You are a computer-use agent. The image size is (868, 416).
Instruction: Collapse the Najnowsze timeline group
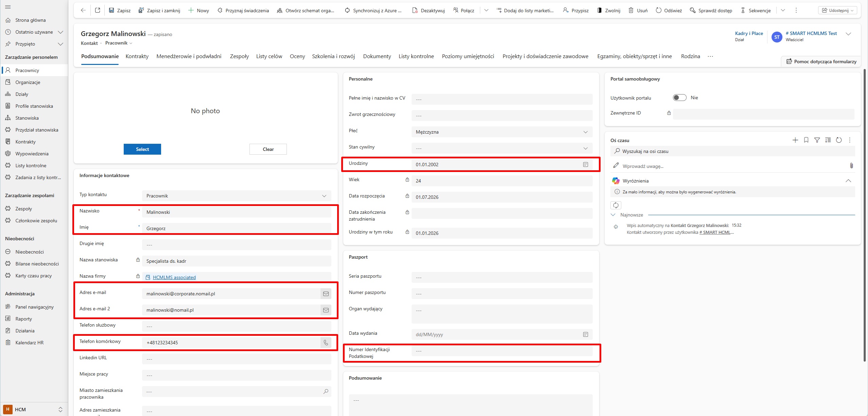613,215
